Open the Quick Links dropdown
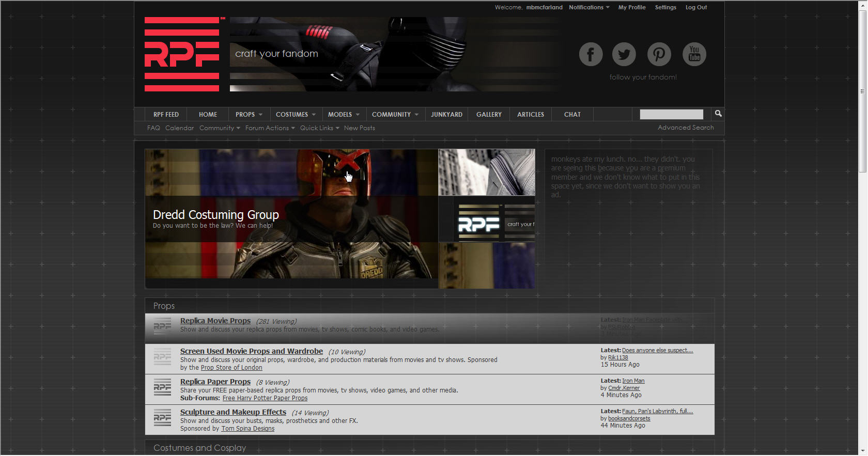The height and width of the screenshot is (456, 868). tap(319, 128)
